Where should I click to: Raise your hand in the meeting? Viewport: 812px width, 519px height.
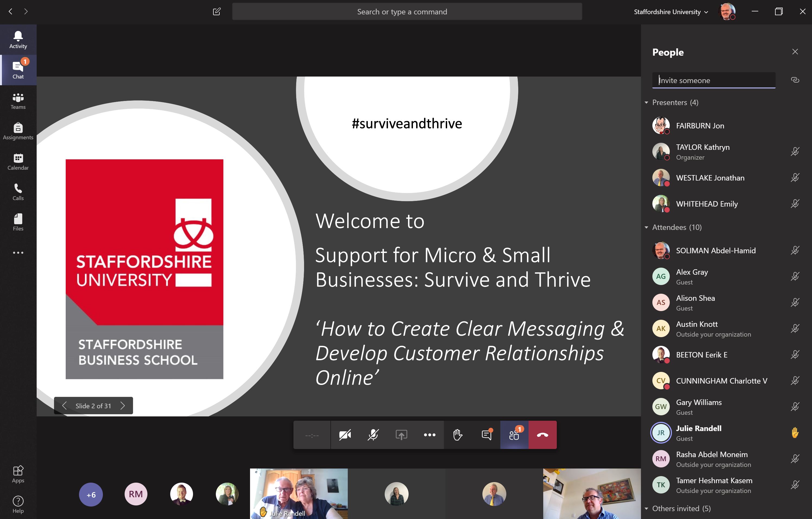coord(458,435)
